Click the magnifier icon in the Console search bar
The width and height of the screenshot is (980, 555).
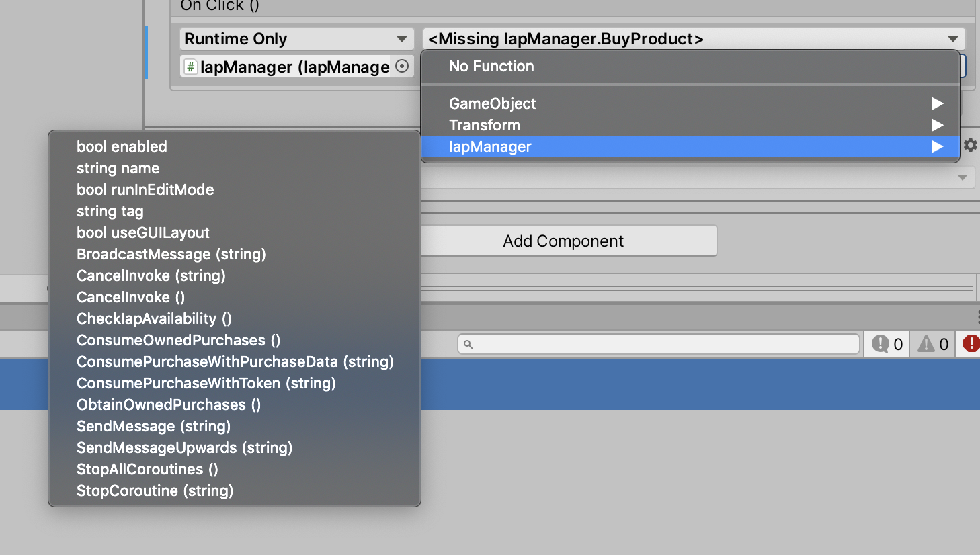[x=469, y=343]
